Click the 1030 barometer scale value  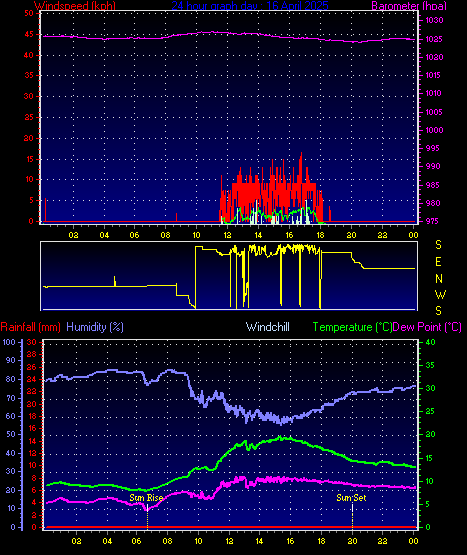[x=434, y=21]
